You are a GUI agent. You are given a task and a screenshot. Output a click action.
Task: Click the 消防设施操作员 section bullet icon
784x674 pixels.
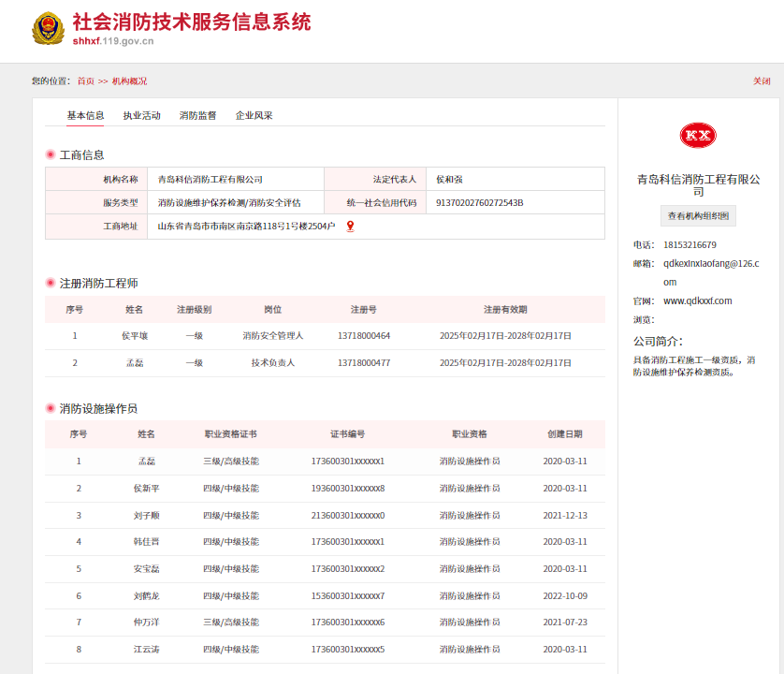51,408
